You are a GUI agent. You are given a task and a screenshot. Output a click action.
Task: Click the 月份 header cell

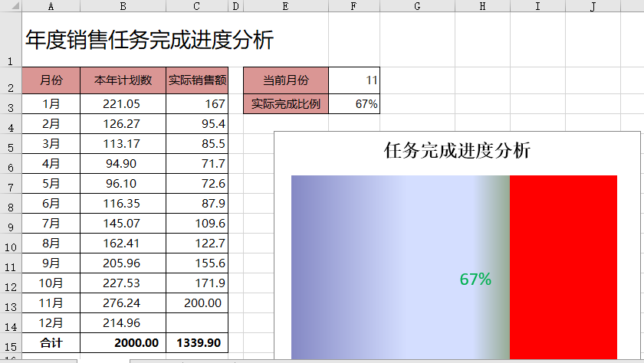[x=51, y=80]
